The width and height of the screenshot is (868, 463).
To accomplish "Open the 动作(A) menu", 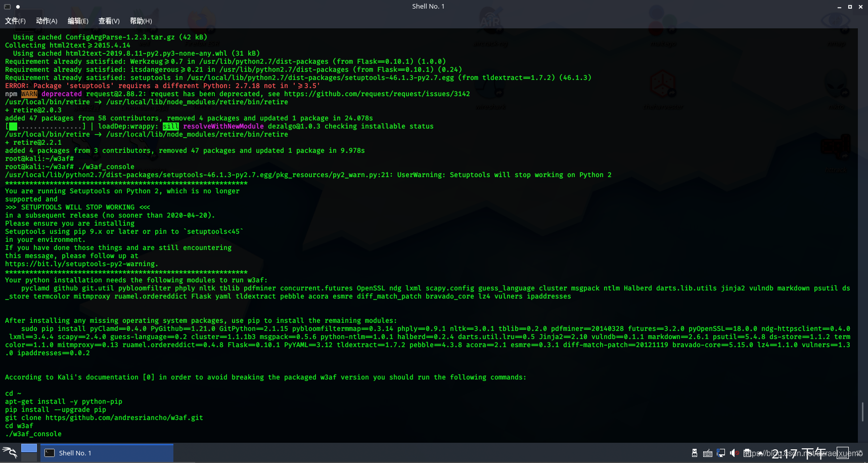I will [47, 21].
